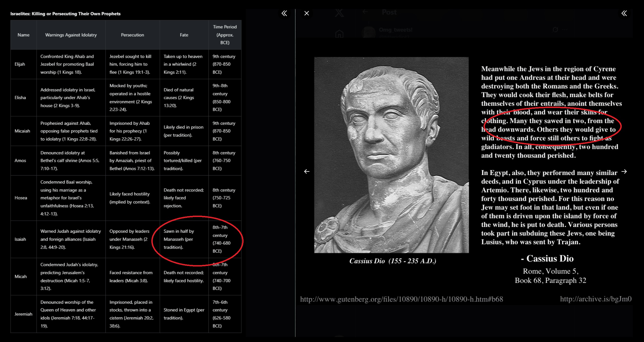The width and height of the screenshot is (644, 342).
Task: Click '7th-6th century (626-580 BCE)' cell
Action: point(225,314)
